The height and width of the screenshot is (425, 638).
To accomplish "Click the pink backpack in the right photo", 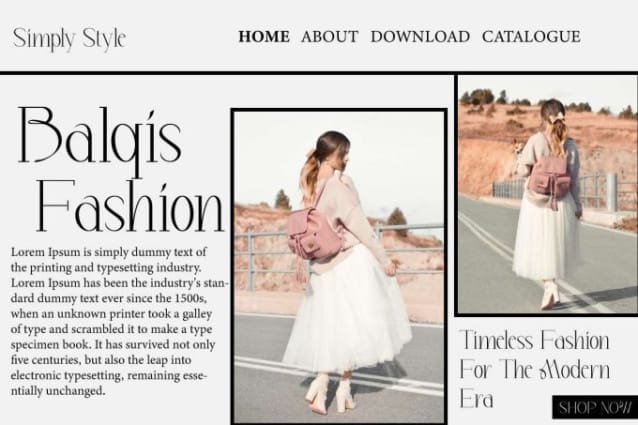I will tap(549, 177).
